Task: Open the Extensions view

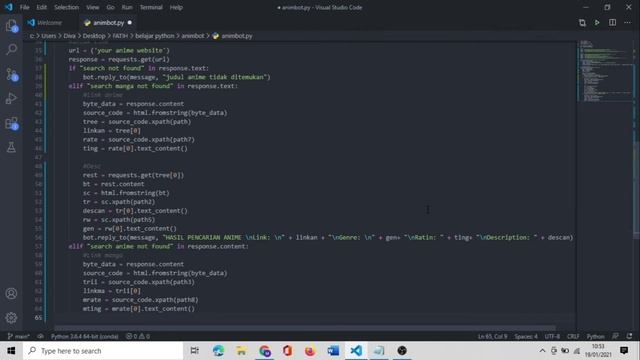Action: (x=11, y=123)
